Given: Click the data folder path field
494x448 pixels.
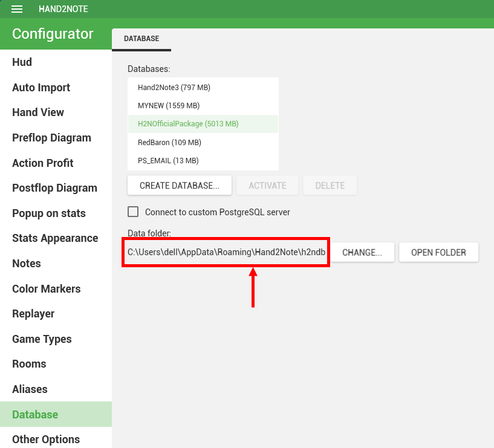Looking at the screenshot, I should point(226,252).
